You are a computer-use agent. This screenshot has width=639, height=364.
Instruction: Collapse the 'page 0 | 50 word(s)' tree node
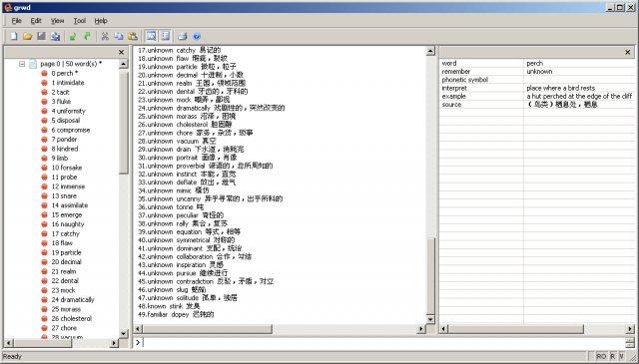pyautogui.click(x=22, y=64)
